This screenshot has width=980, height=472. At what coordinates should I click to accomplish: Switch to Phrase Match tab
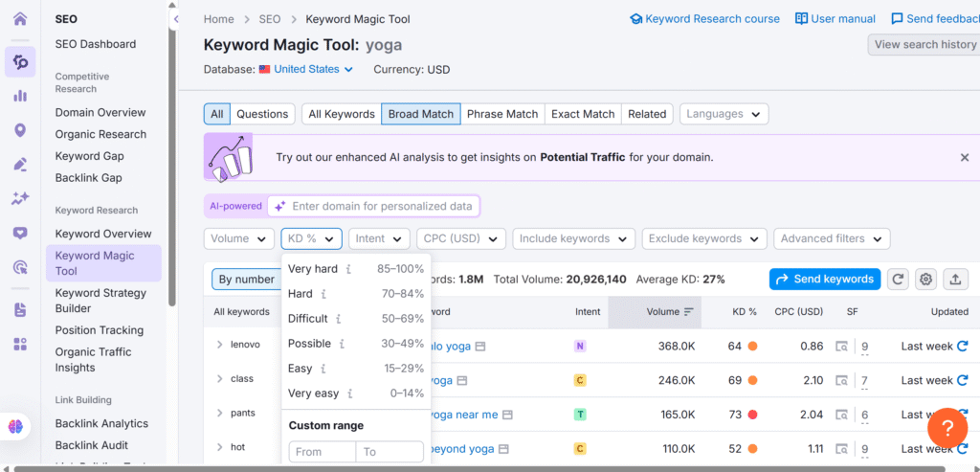click(x=502, y=114)
